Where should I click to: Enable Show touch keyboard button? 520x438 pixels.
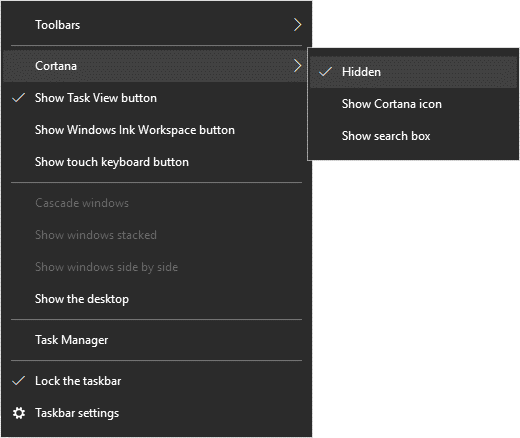tap(156, 162)
